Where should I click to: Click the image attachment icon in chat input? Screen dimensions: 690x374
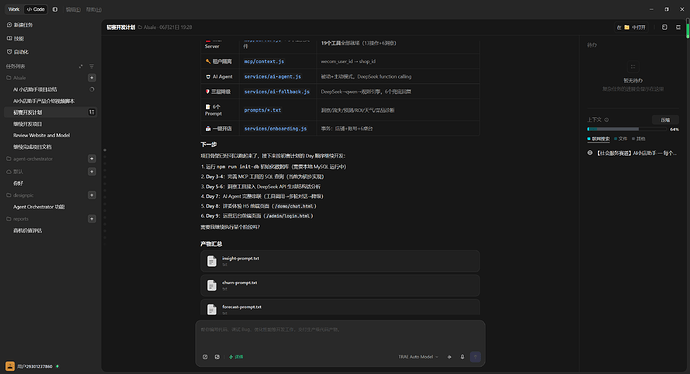pos(217,357)
